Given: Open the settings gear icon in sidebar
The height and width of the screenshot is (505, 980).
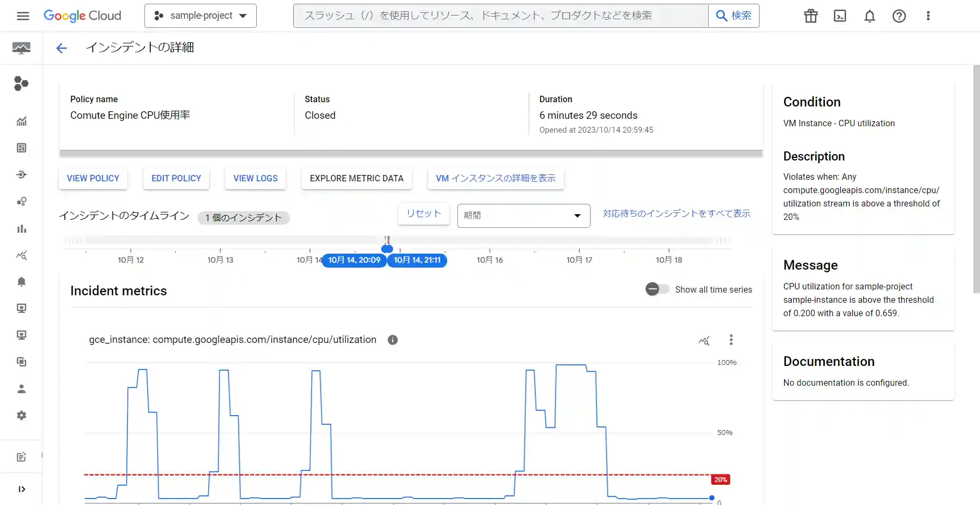Looking at the screenshot, I should pyautogui.click(x=21, y=416).
